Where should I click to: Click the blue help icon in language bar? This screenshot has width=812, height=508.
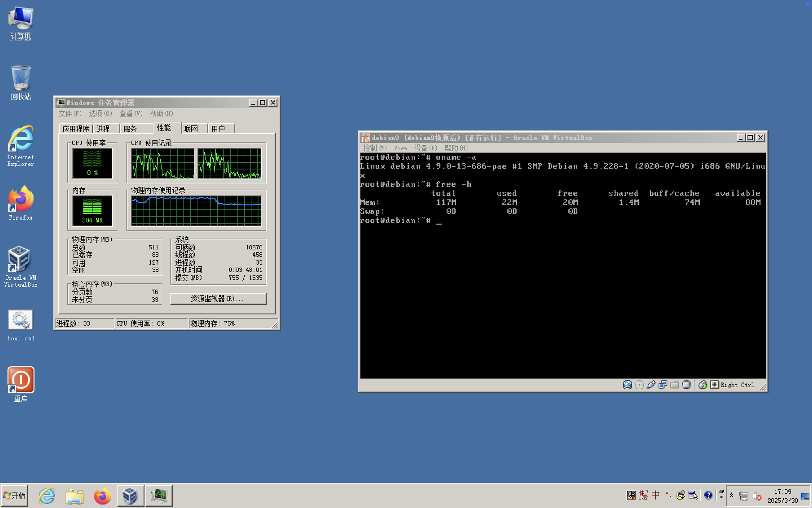point(708,495)
